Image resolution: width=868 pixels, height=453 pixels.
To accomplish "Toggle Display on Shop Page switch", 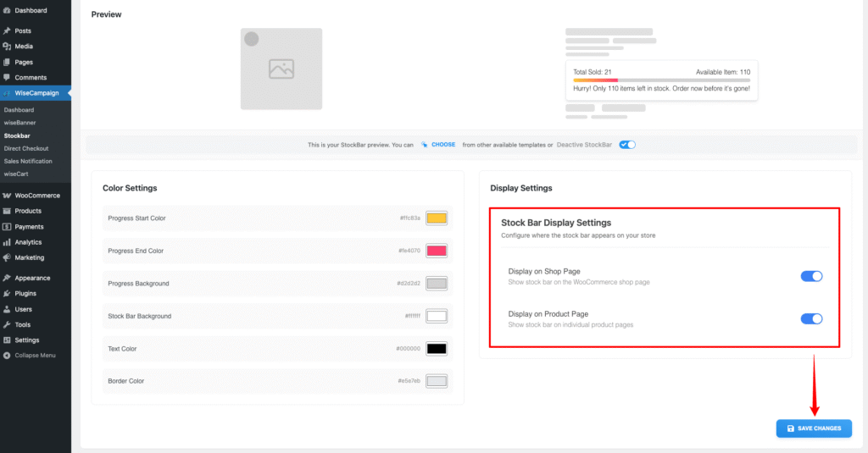I will click(811, 276).
